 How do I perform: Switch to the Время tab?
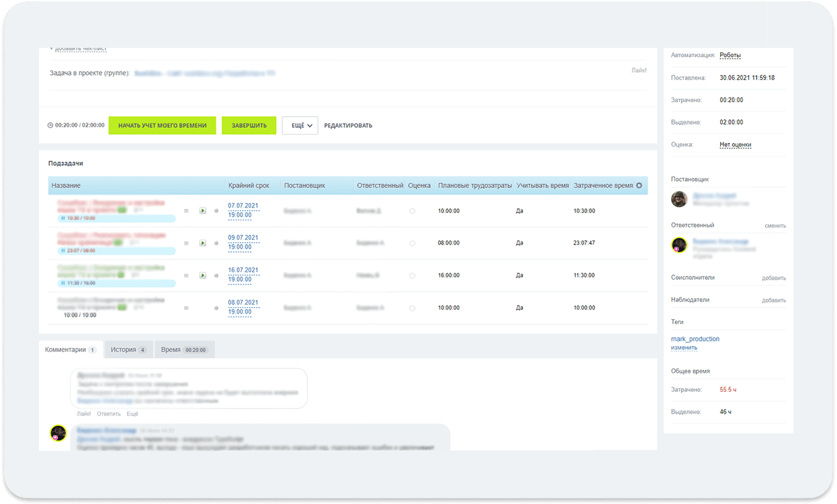[x=185, y=349]
